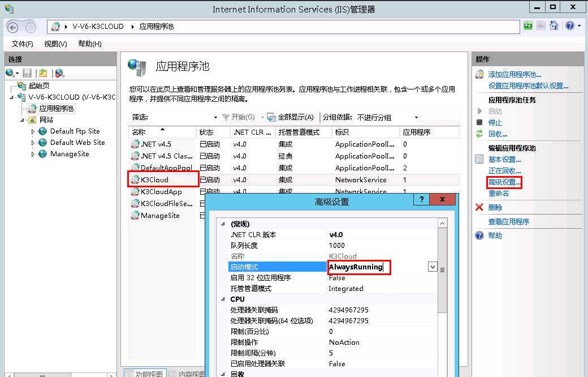Select 应用程序池 node in the tree
This screenshot has width=588, height=377.
point(56,109)
